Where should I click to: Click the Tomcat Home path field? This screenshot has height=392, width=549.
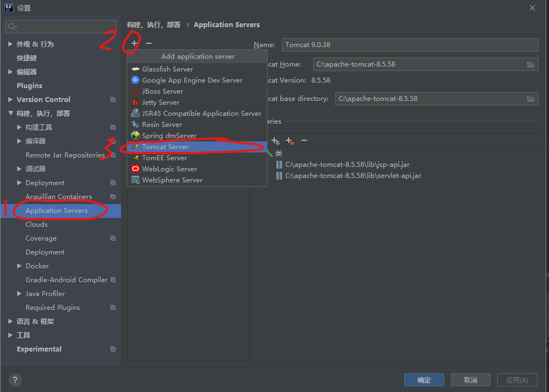[x=425, y=64]
